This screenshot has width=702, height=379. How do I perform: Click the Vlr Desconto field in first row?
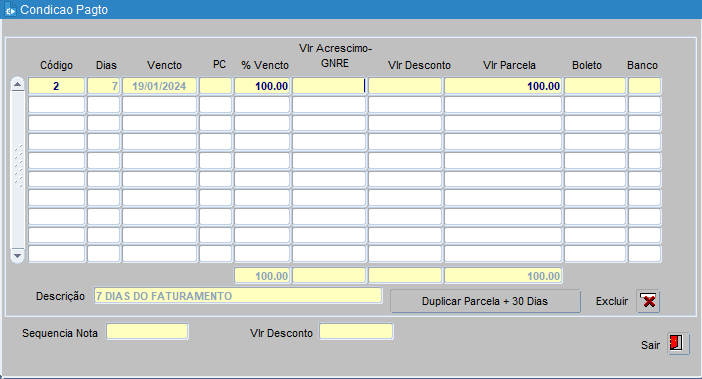[405, 86]
